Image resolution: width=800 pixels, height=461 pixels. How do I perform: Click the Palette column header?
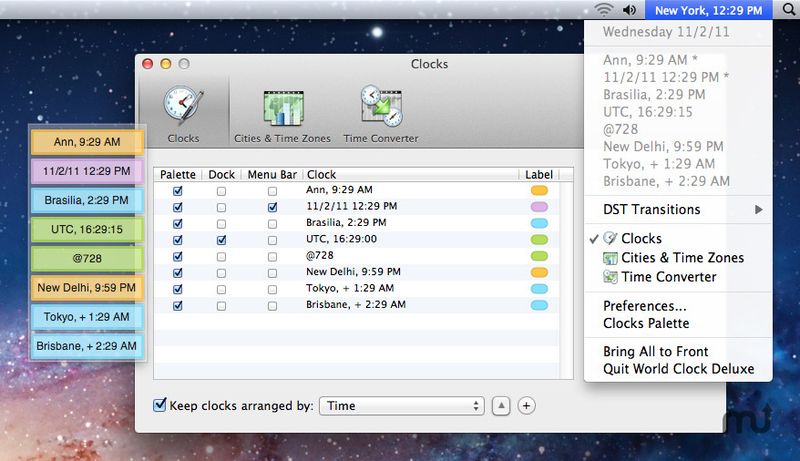click(x=178, y=174)
